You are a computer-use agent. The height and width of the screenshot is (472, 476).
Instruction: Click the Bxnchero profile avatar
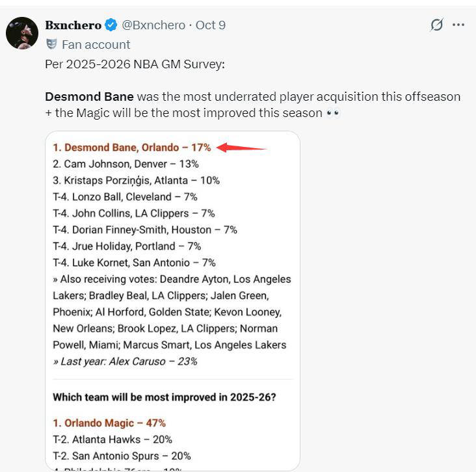(22, 33)
